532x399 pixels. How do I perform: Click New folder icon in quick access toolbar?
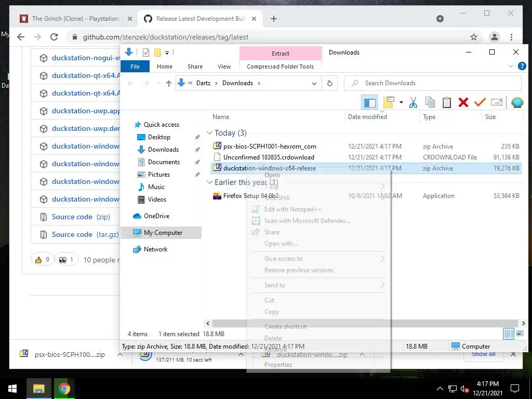157,52
